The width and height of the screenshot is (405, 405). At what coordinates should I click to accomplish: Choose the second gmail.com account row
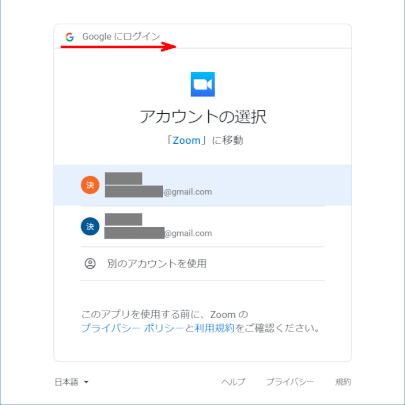(203, 227)
